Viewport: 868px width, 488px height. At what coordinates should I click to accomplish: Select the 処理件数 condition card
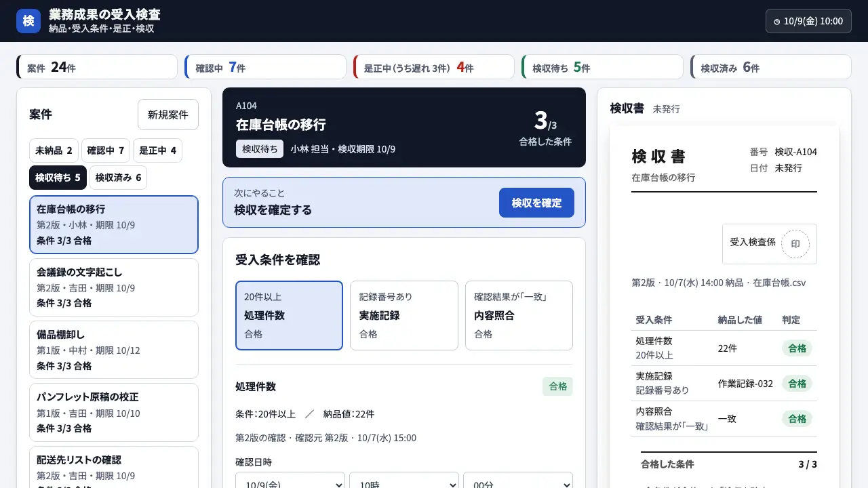289,315
